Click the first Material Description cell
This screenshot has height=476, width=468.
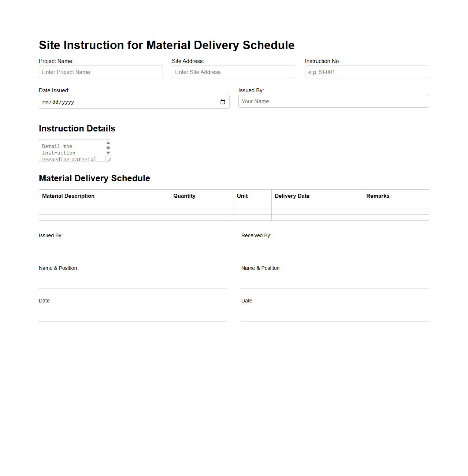[104, 205]
